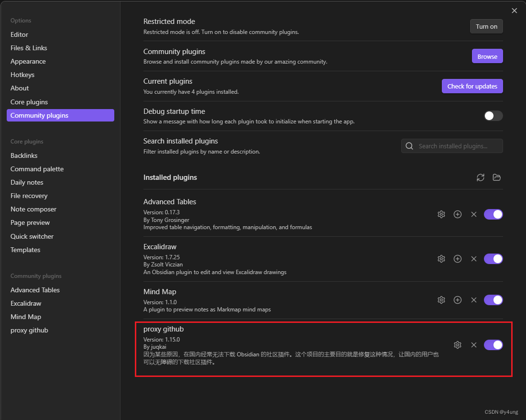Open proxy github in sidebar list
The image size is (526, 420).
coord(60,331)
